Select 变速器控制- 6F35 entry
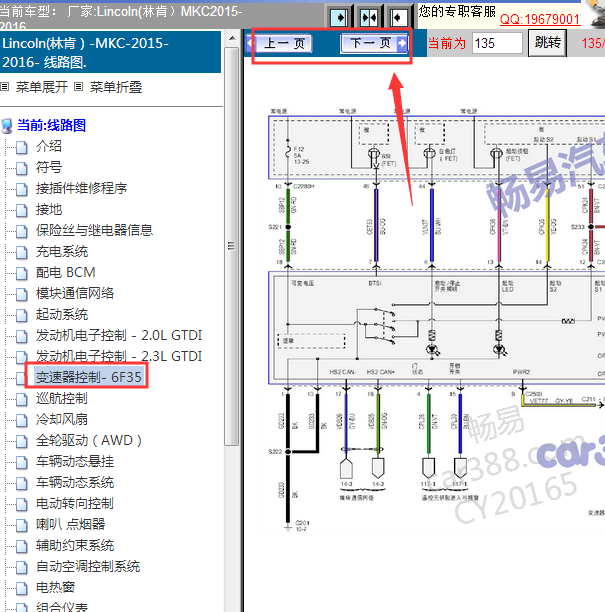Screen dimensions: 605x612 click(88, 377)
